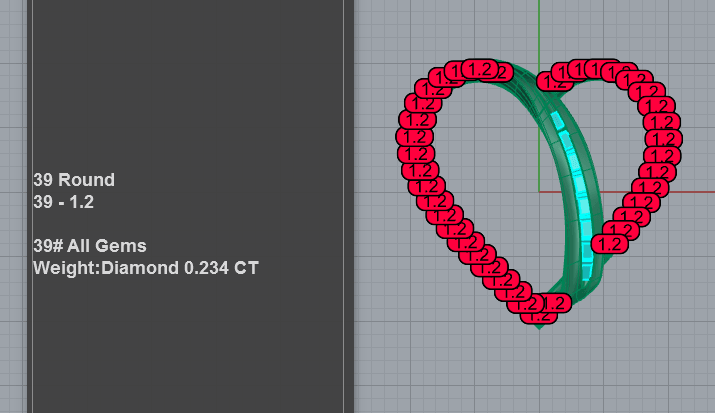Viewport: 715px width, 413px height.
Task: Select the isolated 1.2 gem tag at right heart end
Action: [610, 244]
